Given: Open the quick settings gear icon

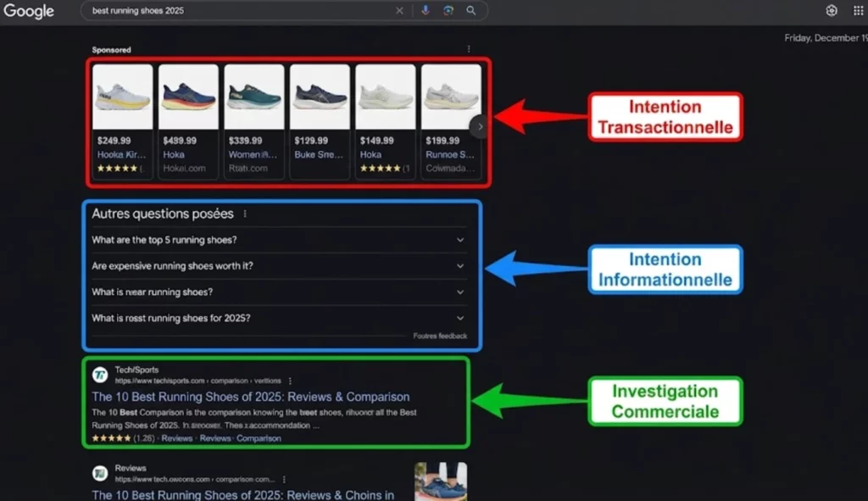Looking at the screenshot, I should tap(832, 10).
